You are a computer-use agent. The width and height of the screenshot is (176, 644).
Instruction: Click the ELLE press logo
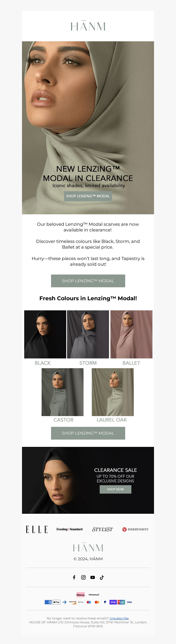click(37, 529)
